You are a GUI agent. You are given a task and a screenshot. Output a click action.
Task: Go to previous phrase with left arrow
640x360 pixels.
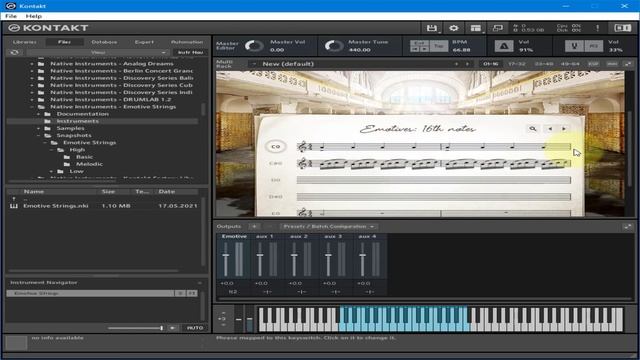pos(550,129)
